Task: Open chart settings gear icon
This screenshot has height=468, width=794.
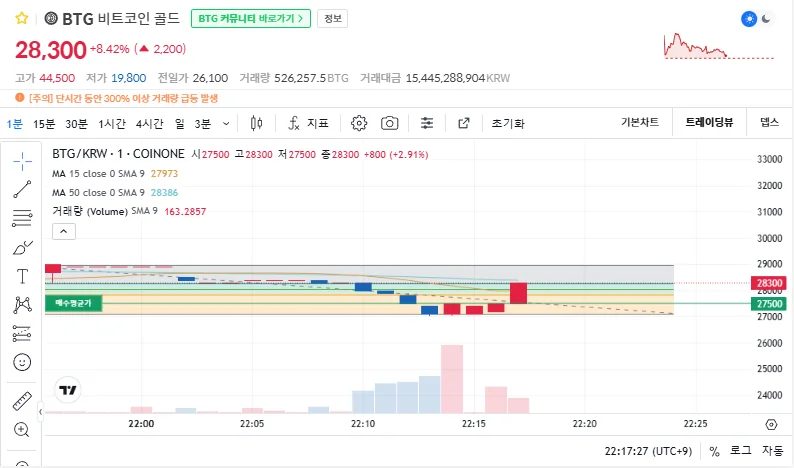Action: click(359, 123)
